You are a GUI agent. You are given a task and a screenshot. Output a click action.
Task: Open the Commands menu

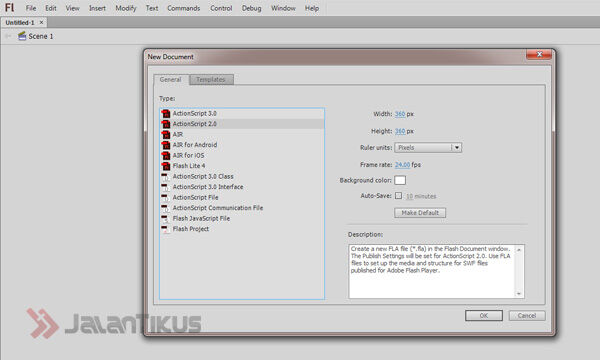[x=184, y=8]
